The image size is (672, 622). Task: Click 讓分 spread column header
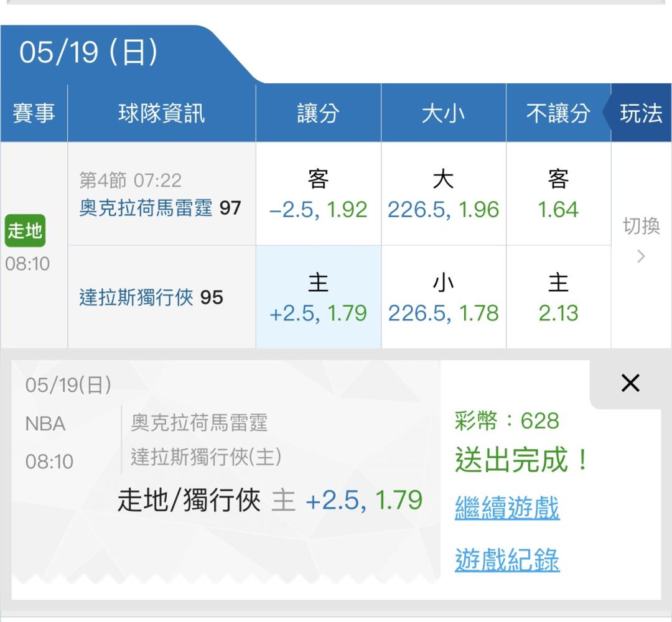318,113
